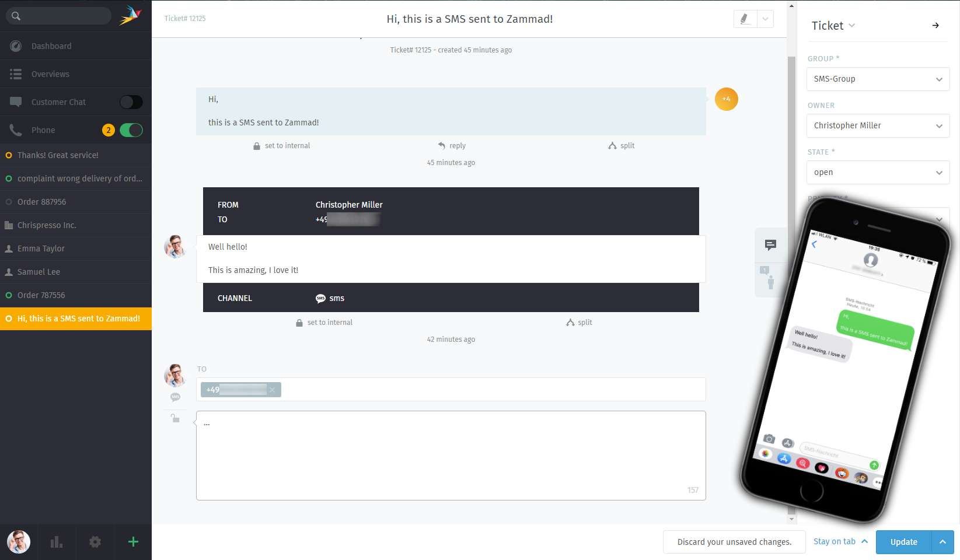
Task: Open the Dashboard gauge icon
Action: pos(16,46)
